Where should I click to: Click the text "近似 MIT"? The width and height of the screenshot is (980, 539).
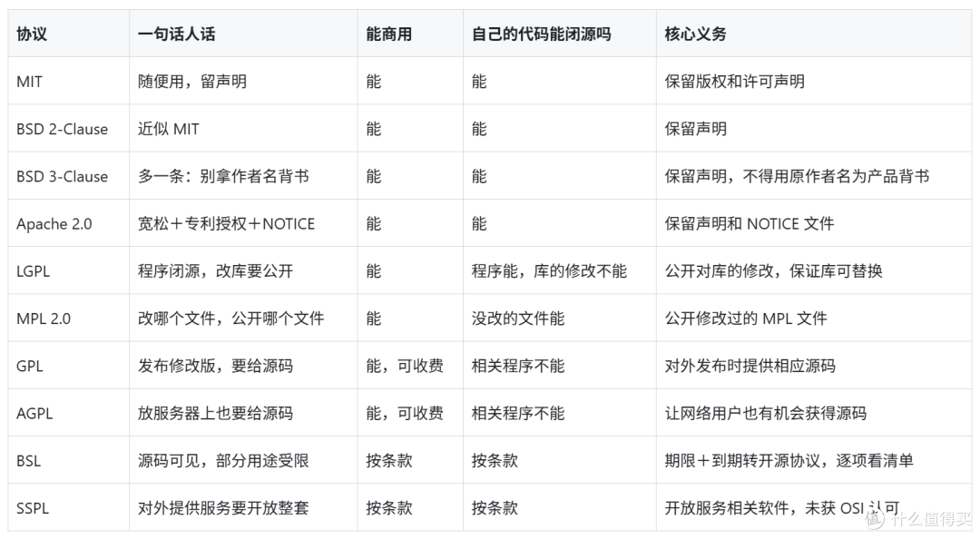pos(168,129)
